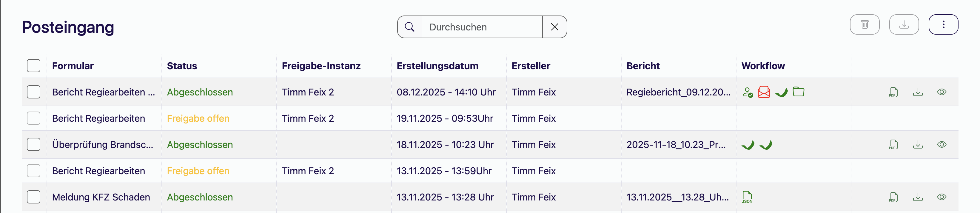Image resolution: width=980 pixels, height=213 pixels.
Task: Download the Überprüfung Brandschutz report
Action: coord(918,144)
